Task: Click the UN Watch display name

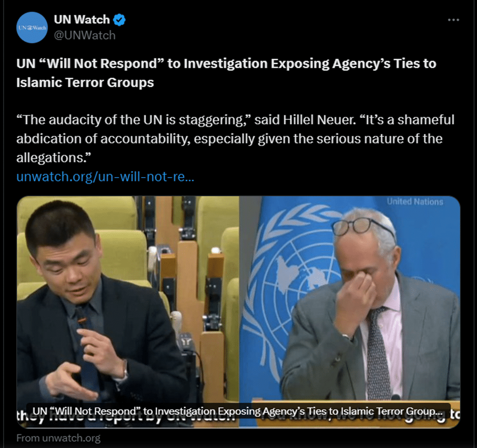Action: [82, 19]
